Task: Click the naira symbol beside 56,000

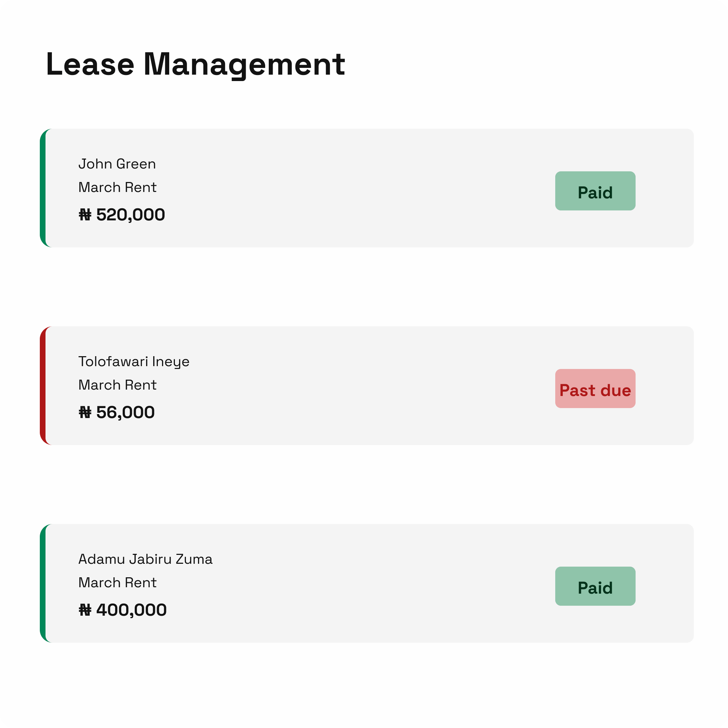Action: pyautogui.click(x=85, y=412)
